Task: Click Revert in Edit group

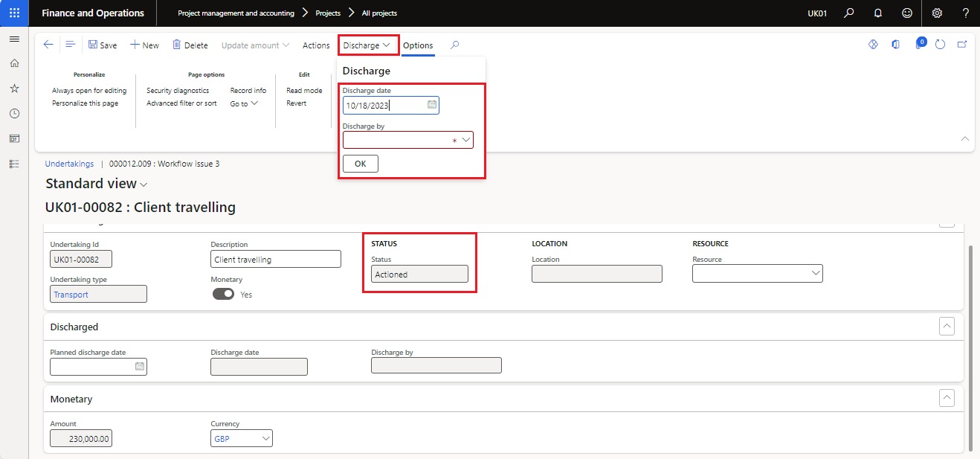Action: pyautogui.click(x=296, y=103)
